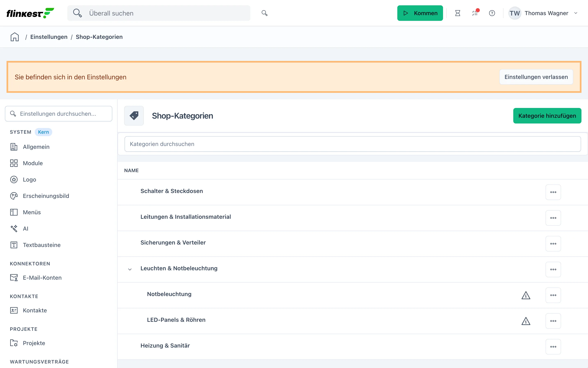Click the TW user avatar

click(x=515, y=13)
